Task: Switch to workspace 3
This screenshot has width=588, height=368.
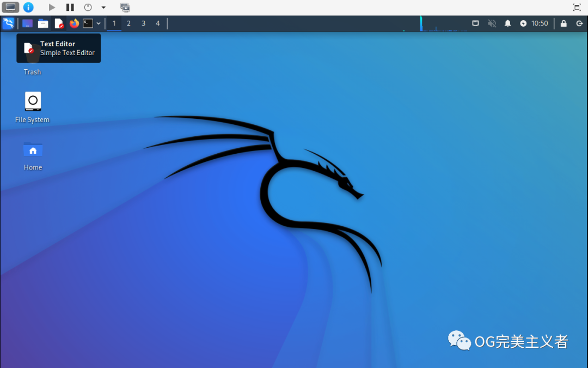Action: [143, 23]
